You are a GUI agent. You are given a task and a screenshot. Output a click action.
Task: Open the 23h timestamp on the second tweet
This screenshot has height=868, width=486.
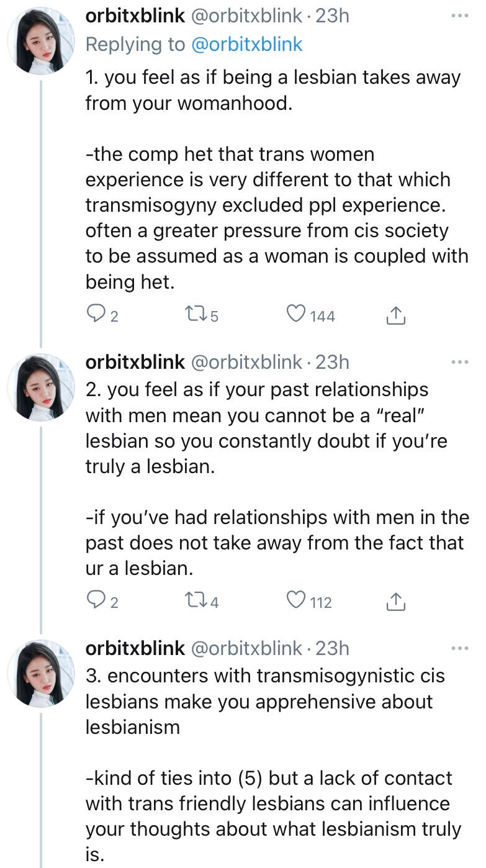click(333, 362)
